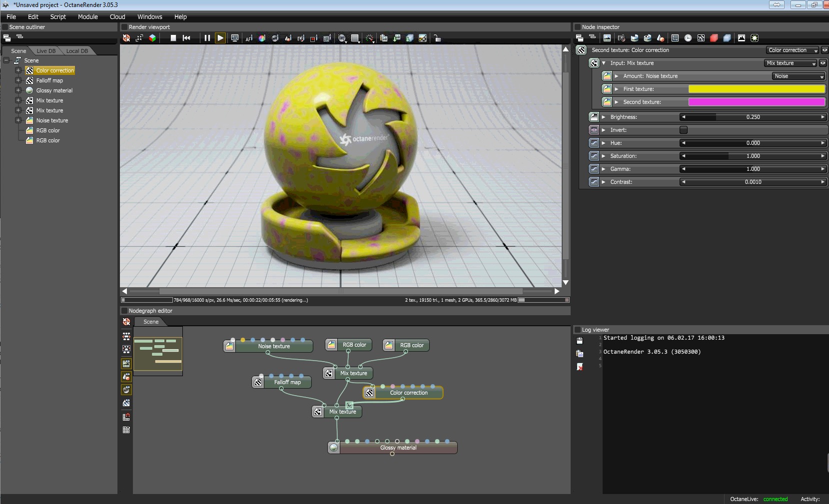Viewport: 829px width, 504px height.
Task: Select the Color correction node in nodegraph
Action: (403, 393)
